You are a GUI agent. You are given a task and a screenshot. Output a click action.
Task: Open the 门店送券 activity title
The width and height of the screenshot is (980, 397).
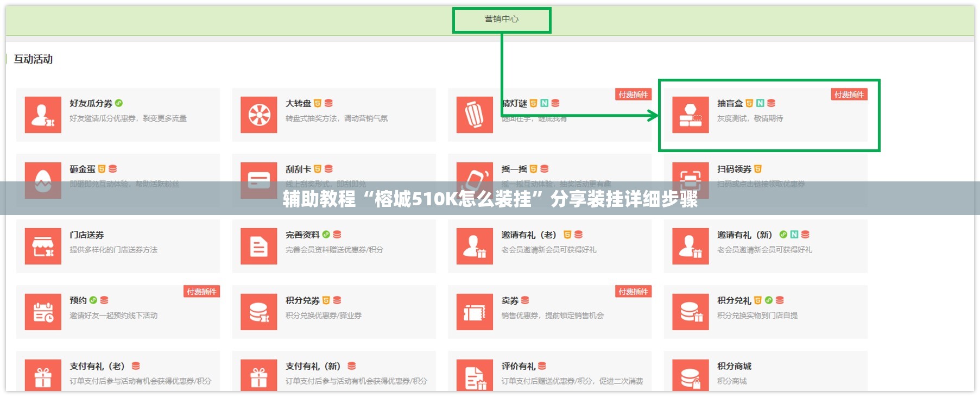(87, 235)
